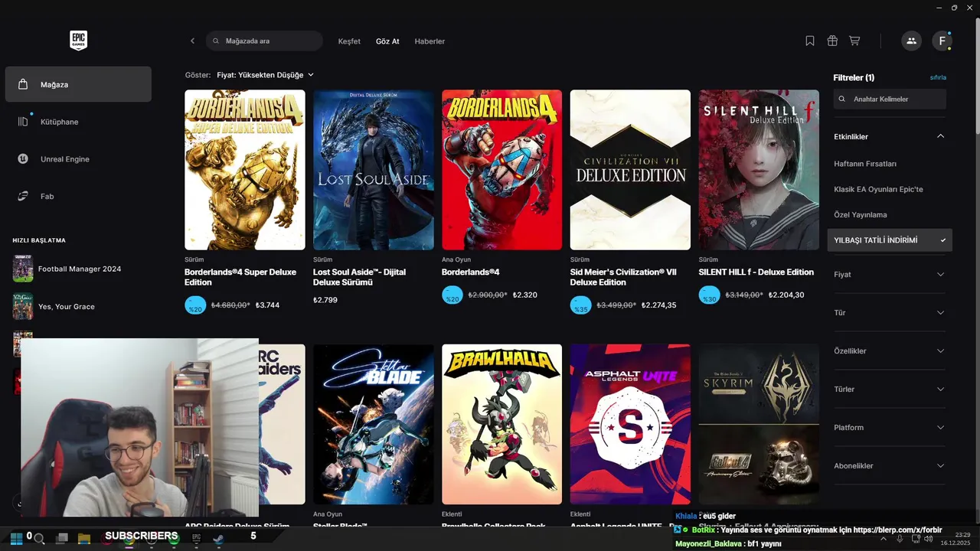Open the Epic Games logo home
The image size is (980, 551).
coord(78,41)
